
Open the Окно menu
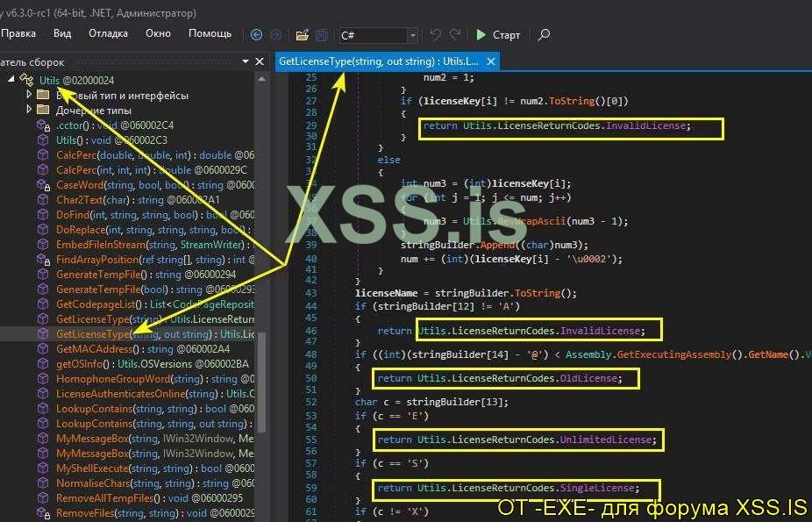click(x=158, y=33)
